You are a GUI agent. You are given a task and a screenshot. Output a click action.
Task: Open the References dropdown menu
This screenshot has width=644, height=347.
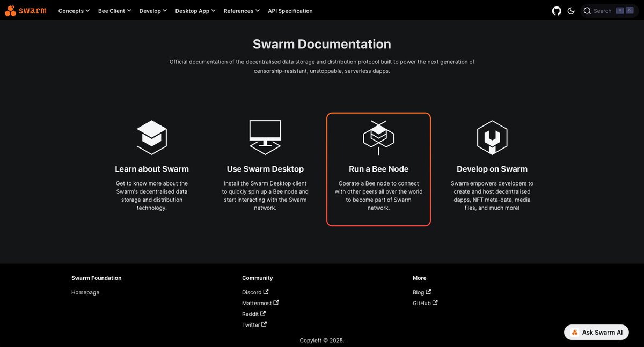[241, 11]
